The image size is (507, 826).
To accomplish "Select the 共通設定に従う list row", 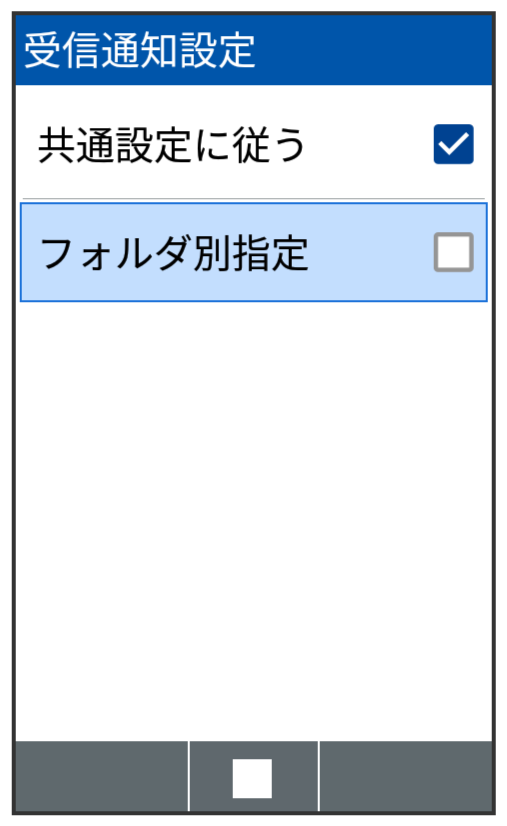I will point(254,144).
